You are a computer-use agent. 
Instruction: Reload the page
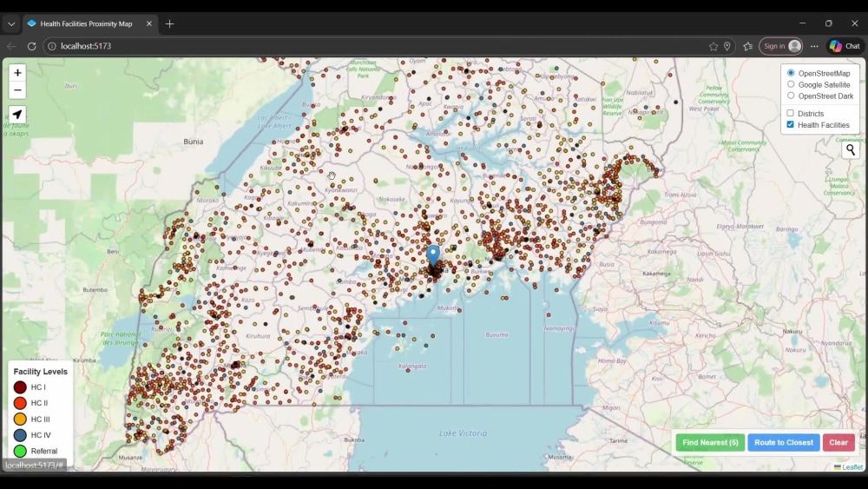pos(31,46)
